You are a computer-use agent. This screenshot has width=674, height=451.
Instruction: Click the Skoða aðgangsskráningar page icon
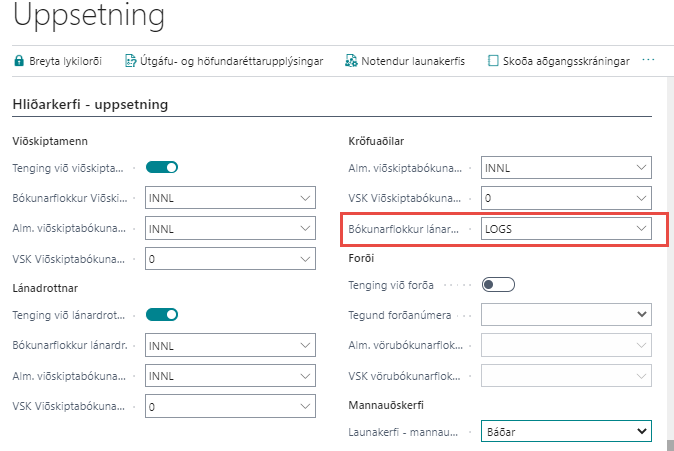click(493, 61)
